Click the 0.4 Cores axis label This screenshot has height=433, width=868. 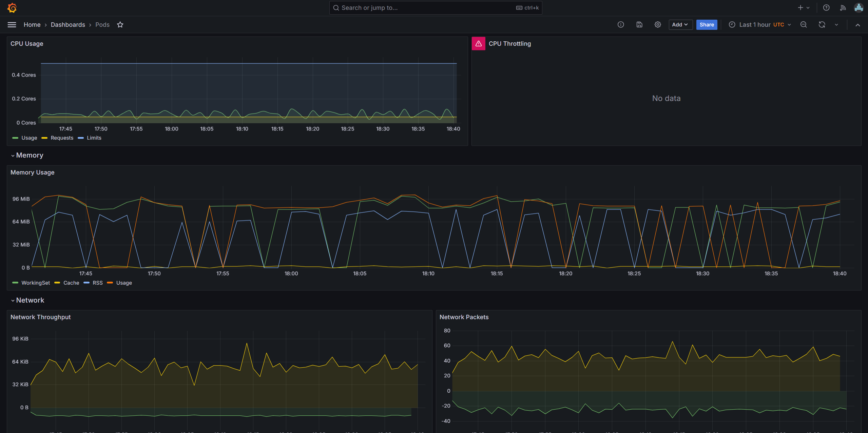[x=24, y=75]
